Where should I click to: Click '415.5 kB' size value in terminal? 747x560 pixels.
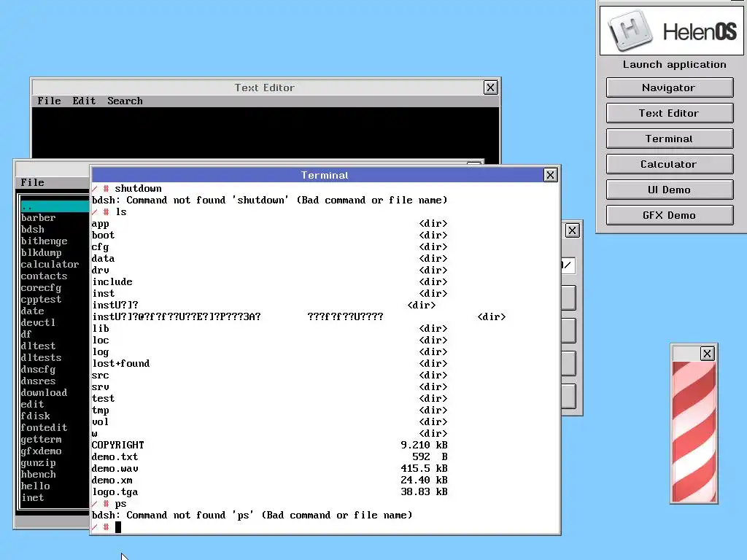point(424,469)
